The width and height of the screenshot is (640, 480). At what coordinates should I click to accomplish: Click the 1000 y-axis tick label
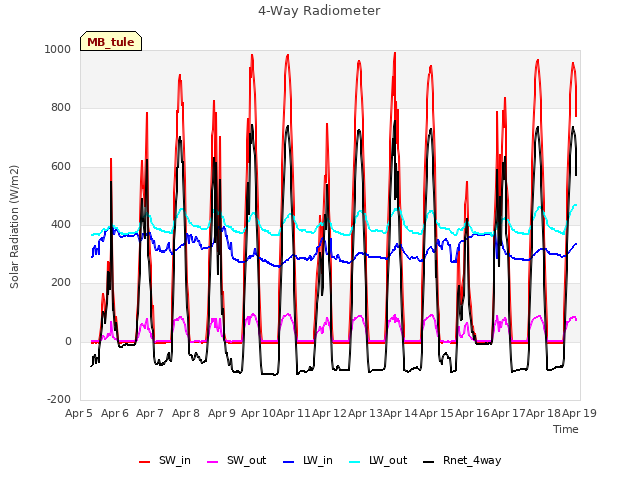pyautogui.click(x=58, y=49)
